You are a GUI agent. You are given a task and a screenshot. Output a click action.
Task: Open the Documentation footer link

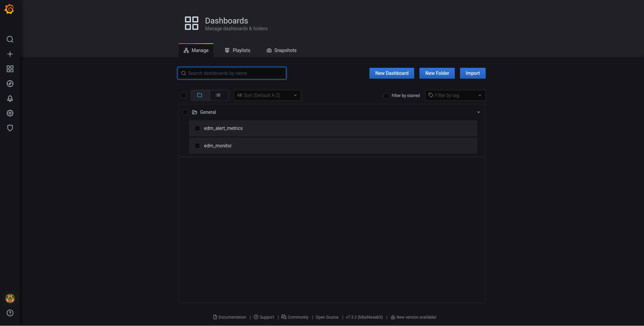click(x=230, y=317)
